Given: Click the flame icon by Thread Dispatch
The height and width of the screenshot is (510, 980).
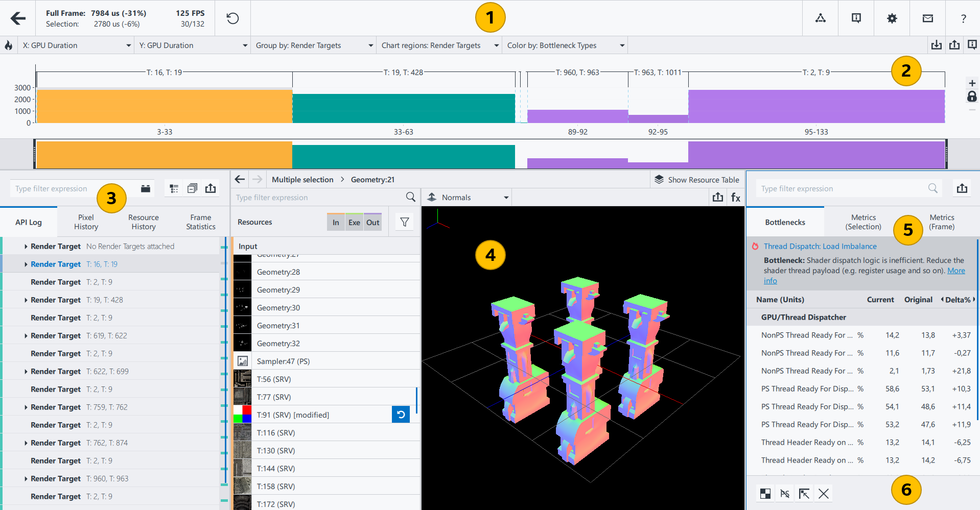Looking at the screenshot, I should [x=755, y=246].
